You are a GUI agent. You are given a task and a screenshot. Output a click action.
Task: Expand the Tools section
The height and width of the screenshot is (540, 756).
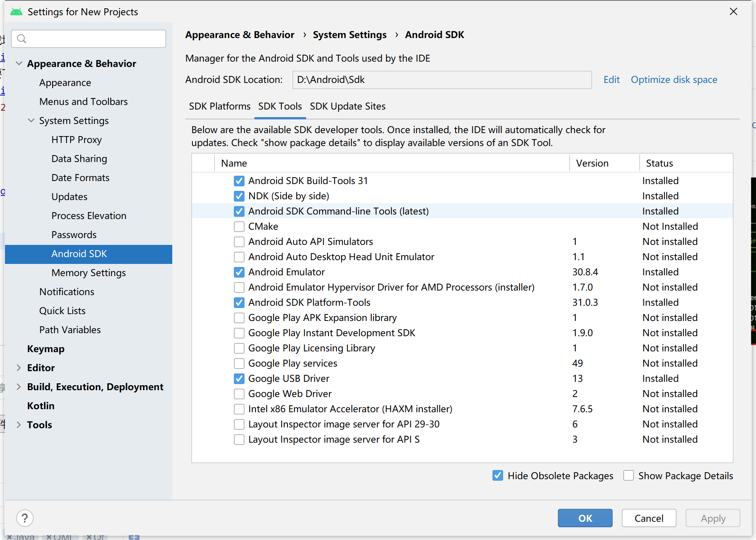pyautogui.click(x=19, y=425)
